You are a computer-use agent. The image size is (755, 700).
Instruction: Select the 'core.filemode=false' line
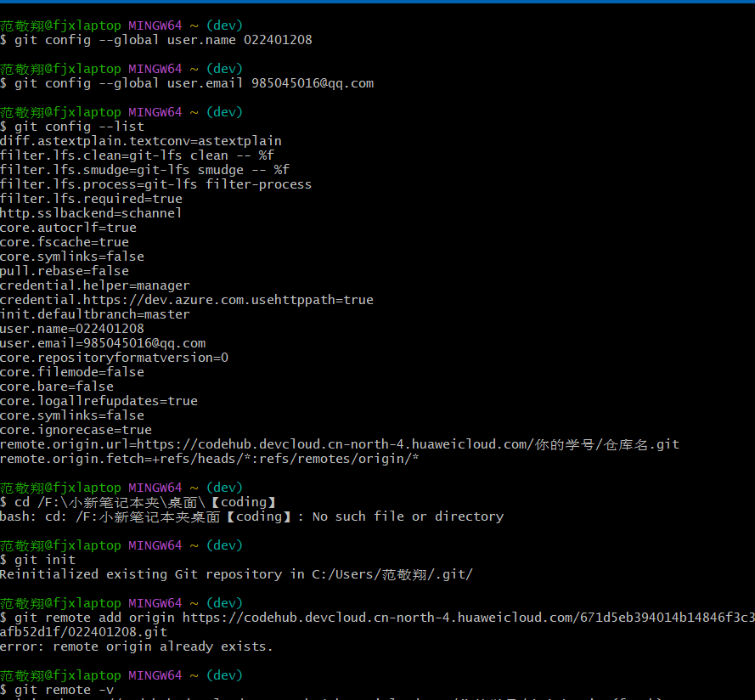click(x=72, y=372)
